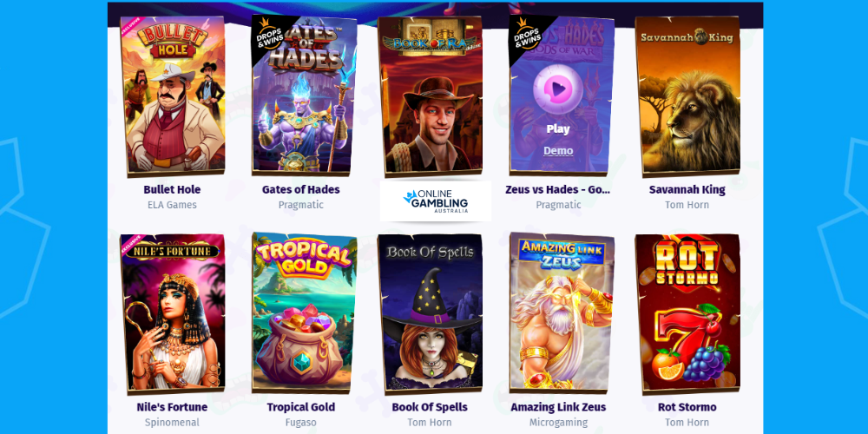Open the Amazing Link Zeus thumbnail
The width and height of the screenshot is (868, 434).
(562, 313)
